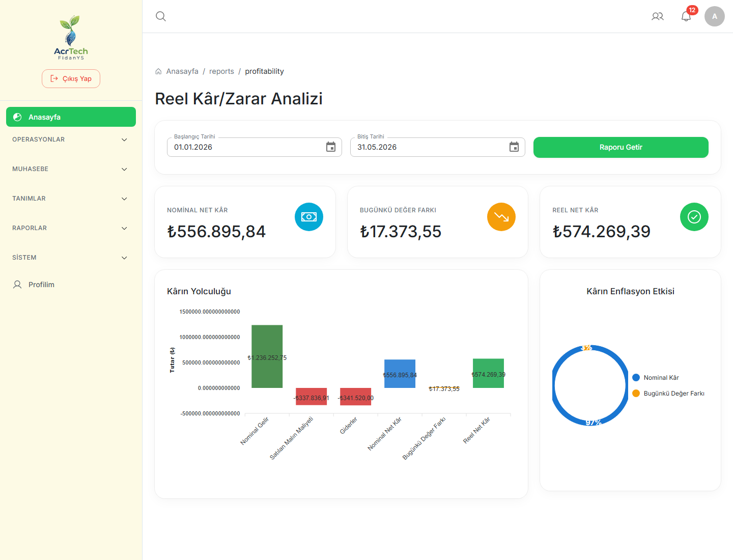Click the Başlangıç Tarihi date field
The width and height of the screenshot is (733, 560).
coord(255,147)
